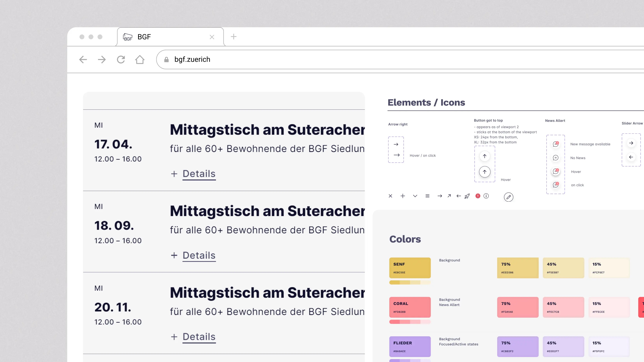Click Mittagstisch am Suteracher title of 17. 04.
Screen dimensions: 644x362
(x=267, y=130)
